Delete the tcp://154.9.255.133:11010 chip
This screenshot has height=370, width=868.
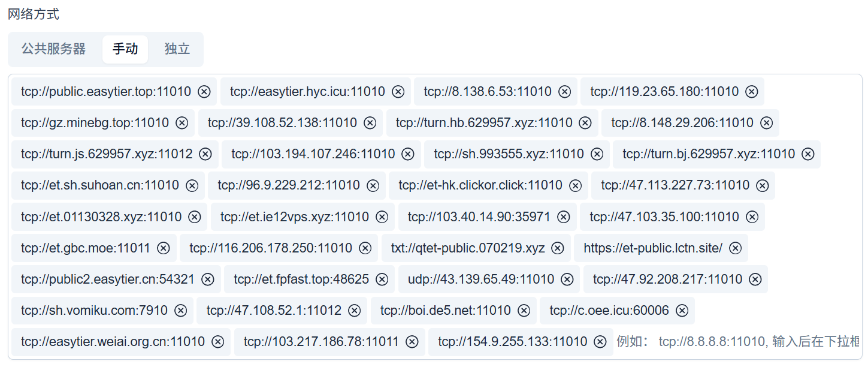click(x=600, y=342)
